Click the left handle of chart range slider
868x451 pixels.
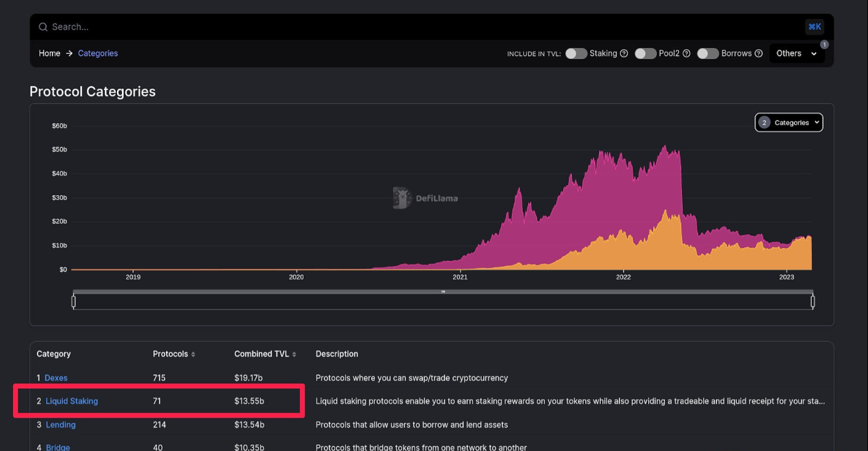pyautogui.click(x=74, y=301)
